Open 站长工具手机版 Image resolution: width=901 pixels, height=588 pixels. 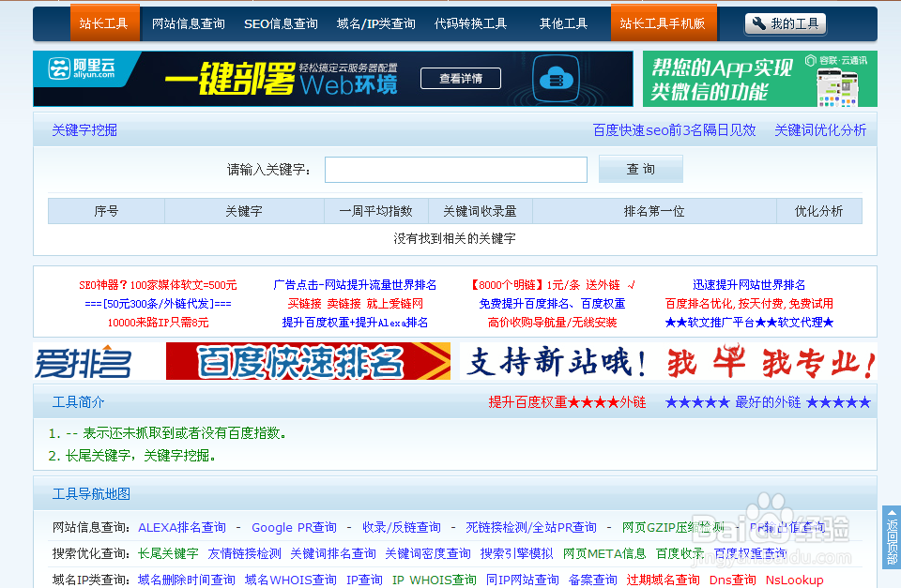pos(664,24)
